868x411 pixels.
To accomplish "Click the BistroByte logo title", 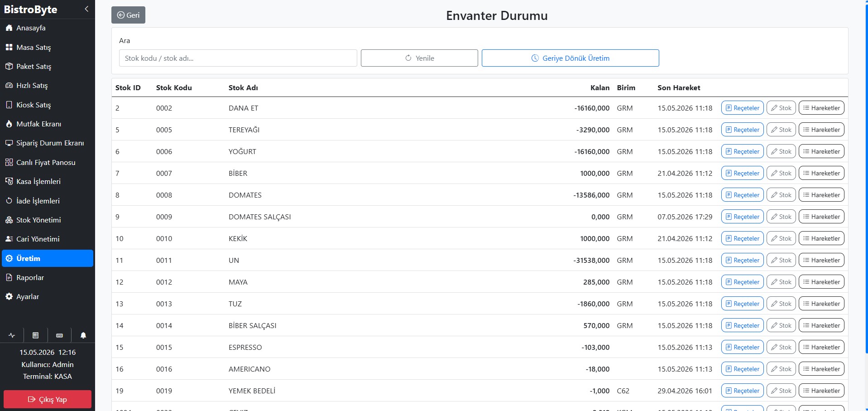I will [x=30, y=10].
